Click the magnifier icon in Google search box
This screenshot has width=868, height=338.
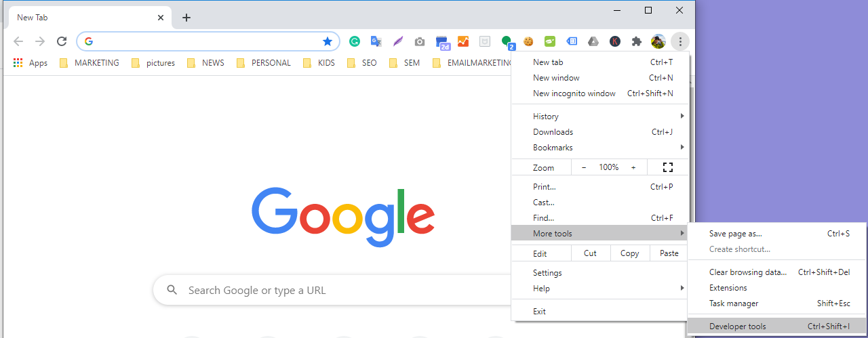172,290
